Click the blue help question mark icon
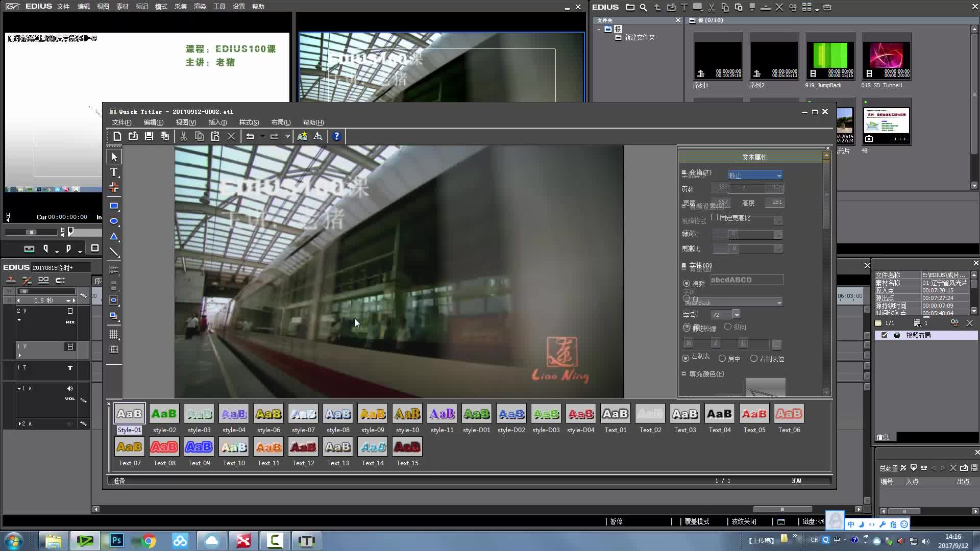Image resolution: width=980 pixels, height=551 pixels. pos(336,136)
